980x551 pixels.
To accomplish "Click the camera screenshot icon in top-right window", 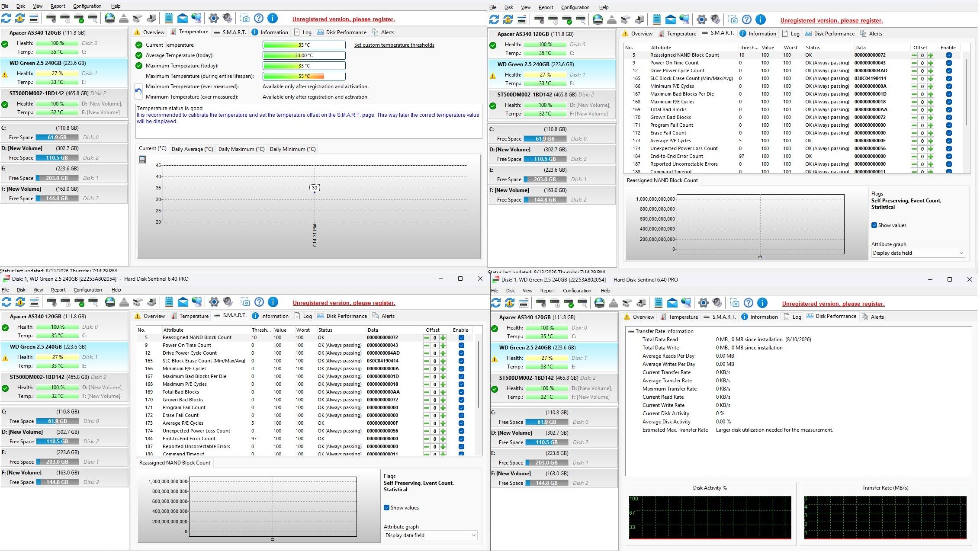I will click(733, 19).
